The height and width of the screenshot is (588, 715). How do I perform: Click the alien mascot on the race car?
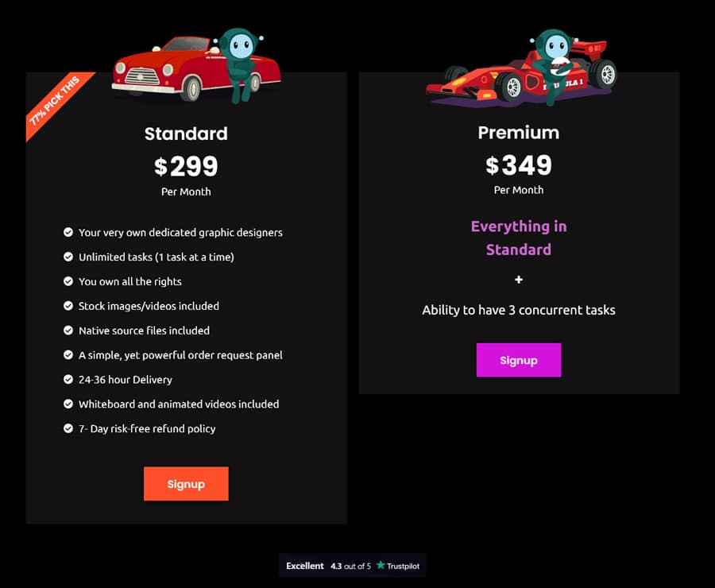[x=553, y=64]
